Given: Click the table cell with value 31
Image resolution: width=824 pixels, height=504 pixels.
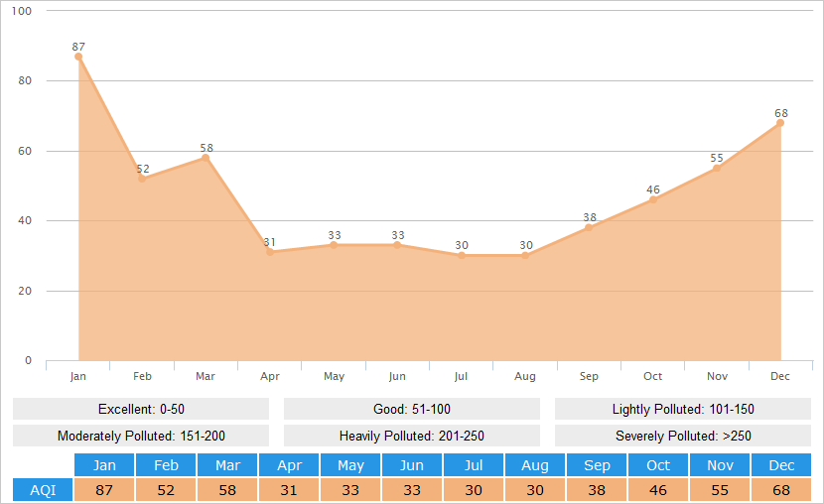Looking at the screenshot, I should [289, 490].
